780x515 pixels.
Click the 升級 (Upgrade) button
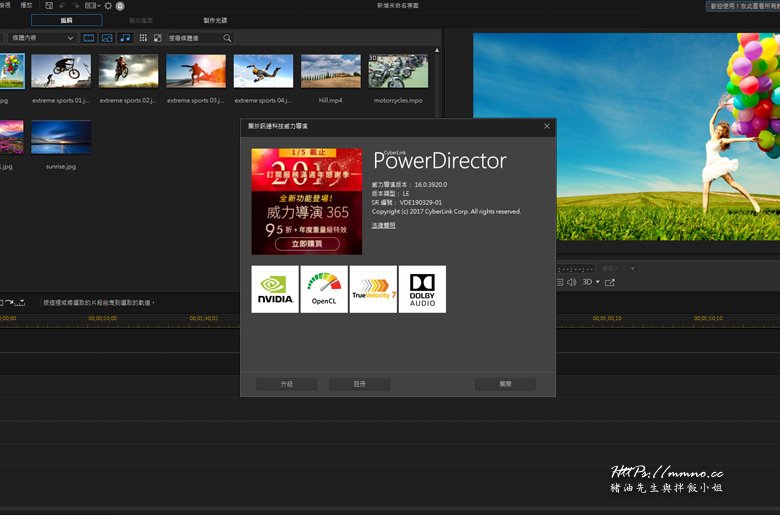(286, 384)
